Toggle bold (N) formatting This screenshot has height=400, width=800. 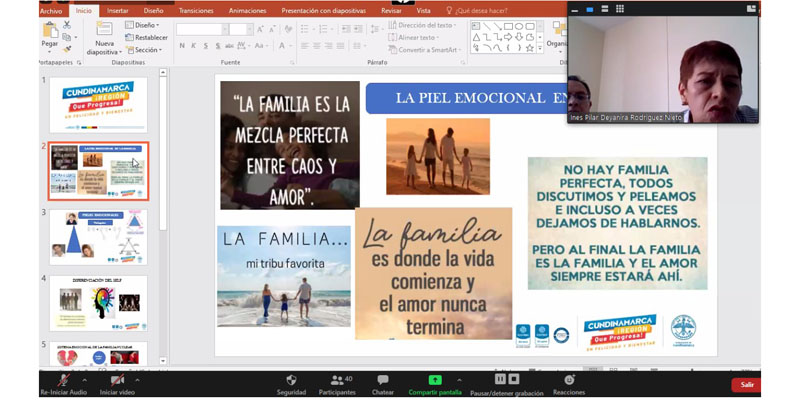pos(182,46)
